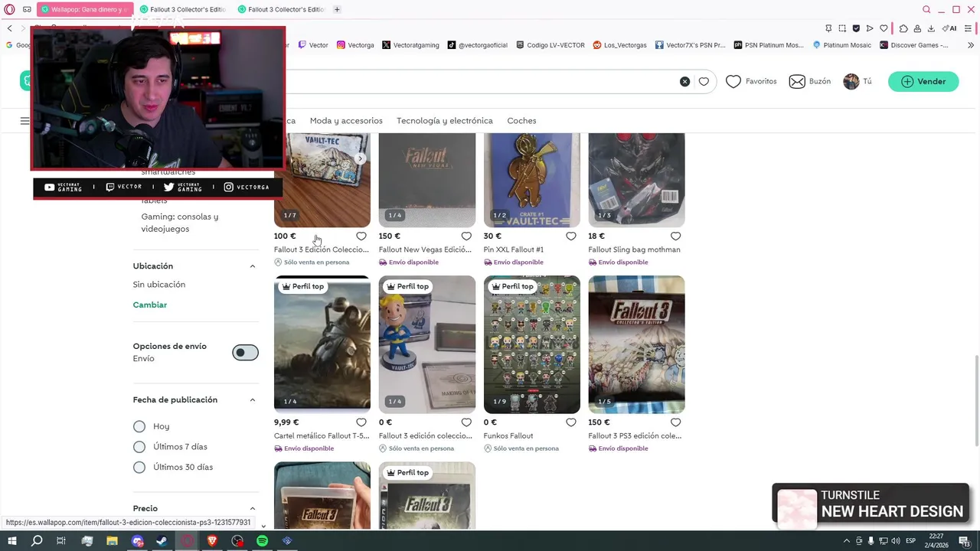Image resolution: width=980 pixels, height=551 pixels.
Task: Open the Los_Vectorgas Reddit bookmark
Action: point(619,45)
